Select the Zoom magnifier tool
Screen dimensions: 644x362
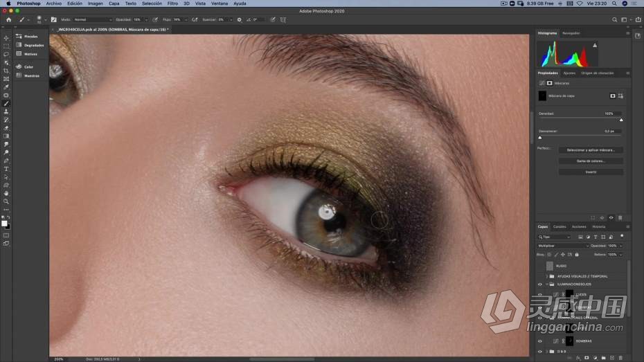tap(6, 201)
